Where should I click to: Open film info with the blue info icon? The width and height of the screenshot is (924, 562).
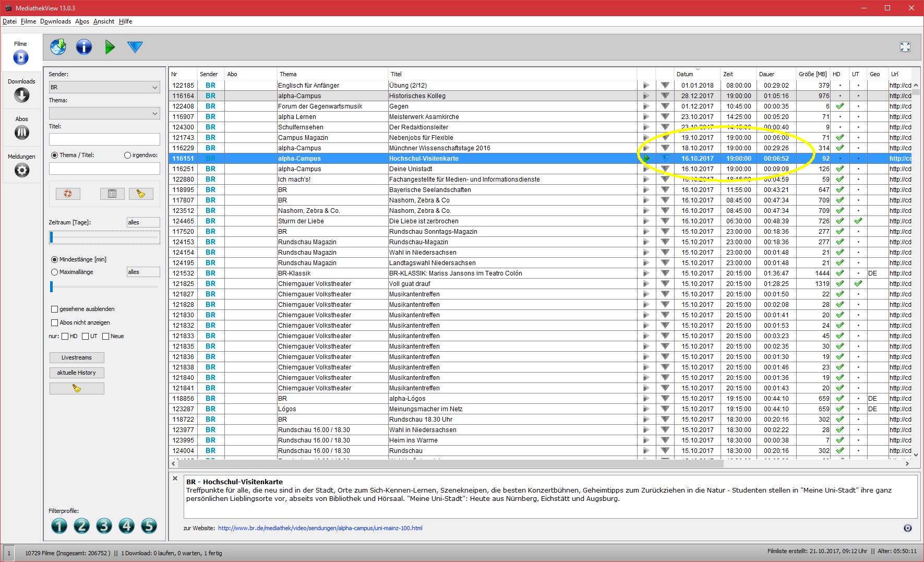84,47
